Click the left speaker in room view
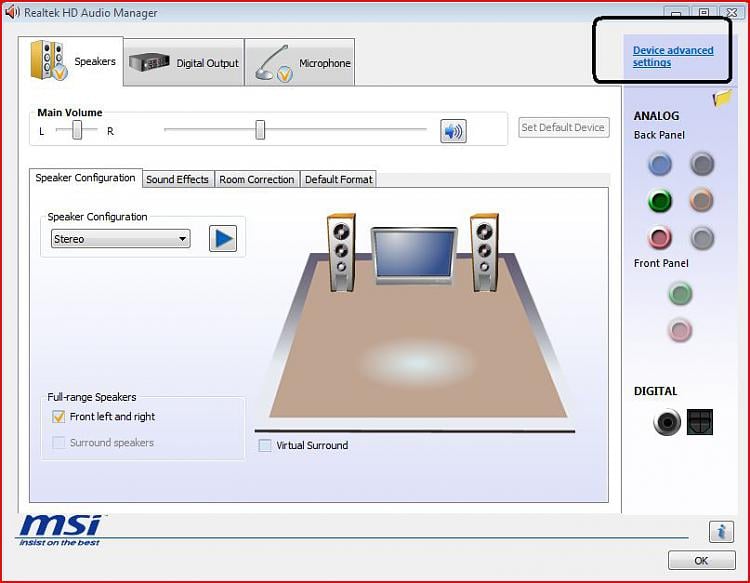This screenshot has width=750, height=583. coord(341,252)
